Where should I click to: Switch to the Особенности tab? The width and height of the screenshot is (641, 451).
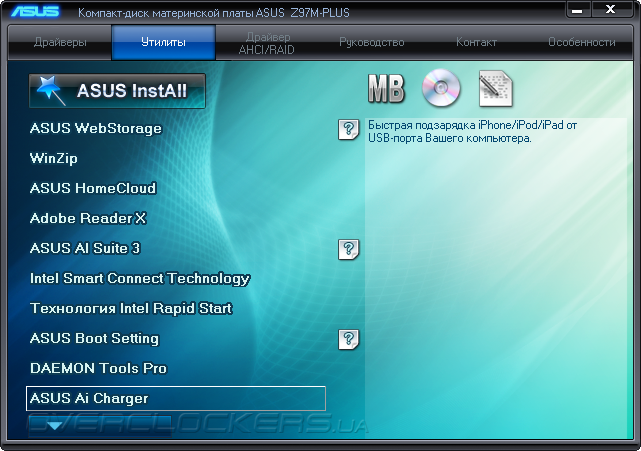tap(581, 42)
